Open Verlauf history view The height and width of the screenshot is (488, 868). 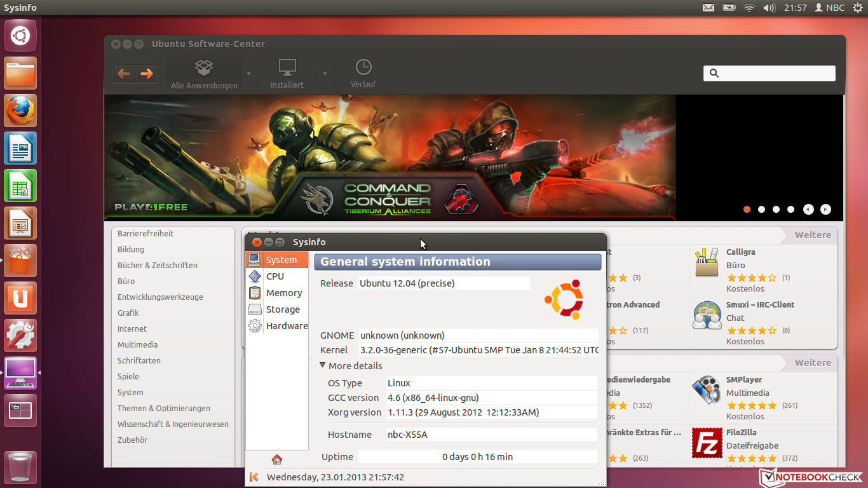point(363,74)
